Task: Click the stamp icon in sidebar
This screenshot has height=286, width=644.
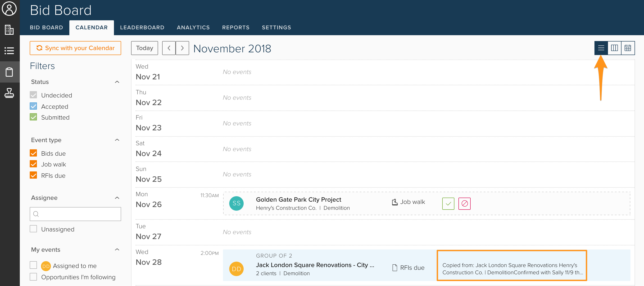Action: pos(9,93)
